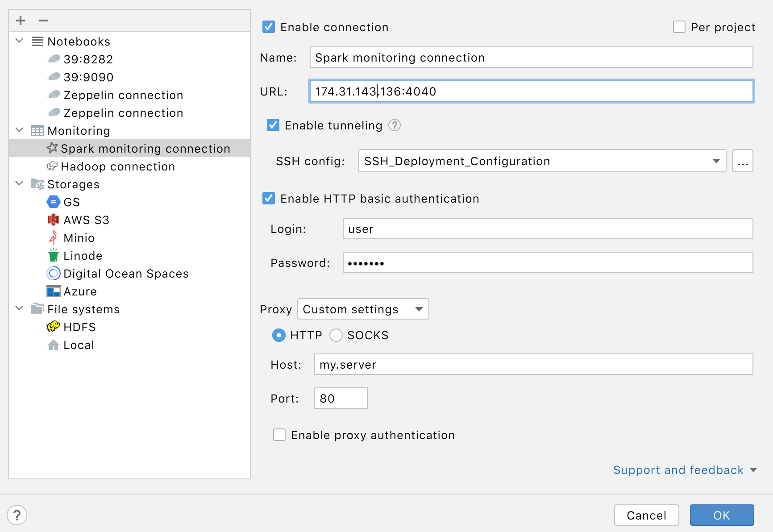Click inside the Port field
This screenshot has height=532, width=773.
pos(340,398)
